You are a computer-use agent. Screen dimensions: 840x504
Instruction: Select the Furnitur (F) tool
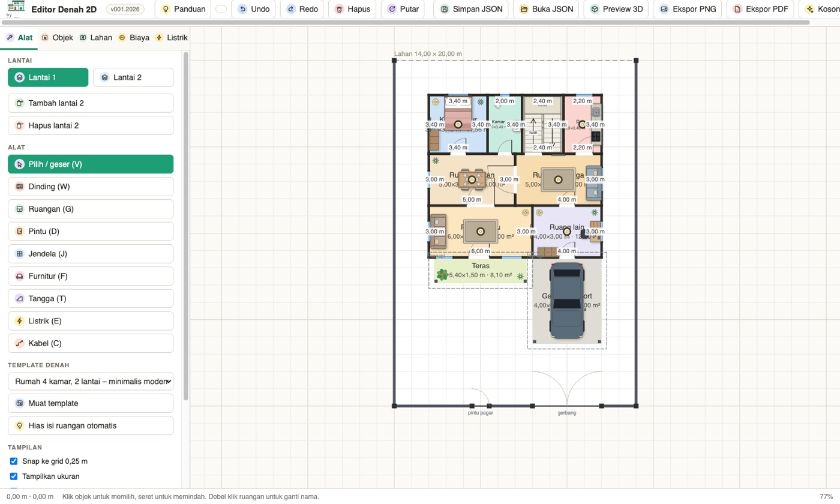pyautogui.click(x=91, y=276)
